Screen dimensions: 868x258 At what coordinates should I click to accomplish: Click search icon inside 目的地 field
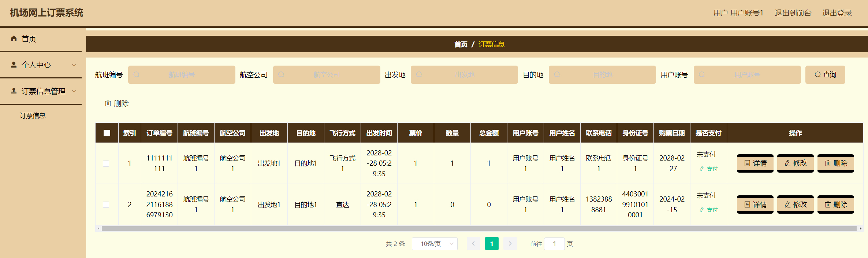coord(557,75)
